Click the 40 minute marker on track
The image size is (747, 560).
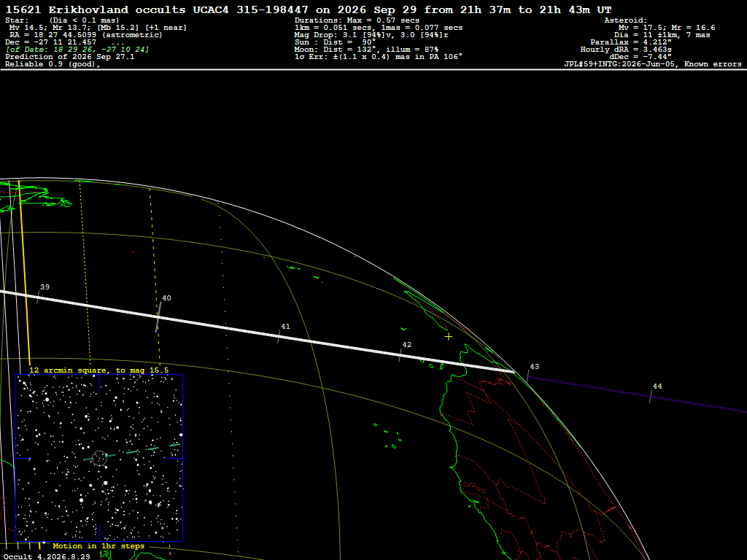(x=158, y=317)
